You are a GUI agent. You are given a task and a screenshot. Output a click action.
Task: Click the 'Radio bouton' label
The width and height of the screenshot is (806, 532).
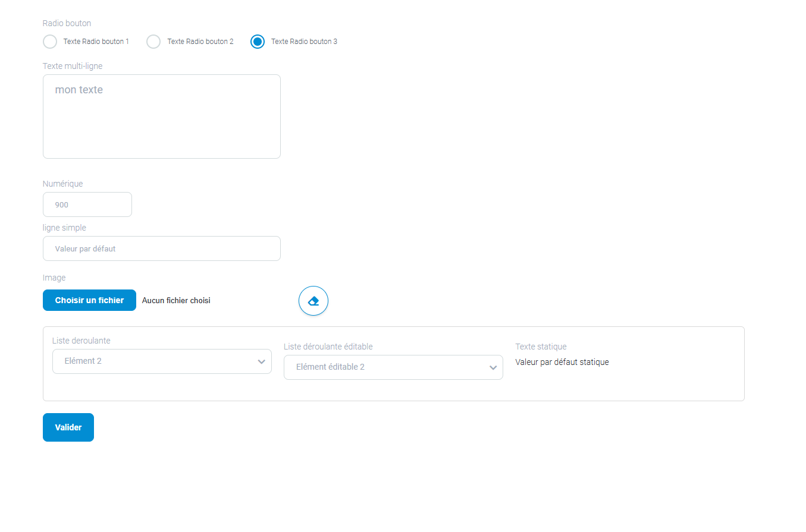[67, 23]
